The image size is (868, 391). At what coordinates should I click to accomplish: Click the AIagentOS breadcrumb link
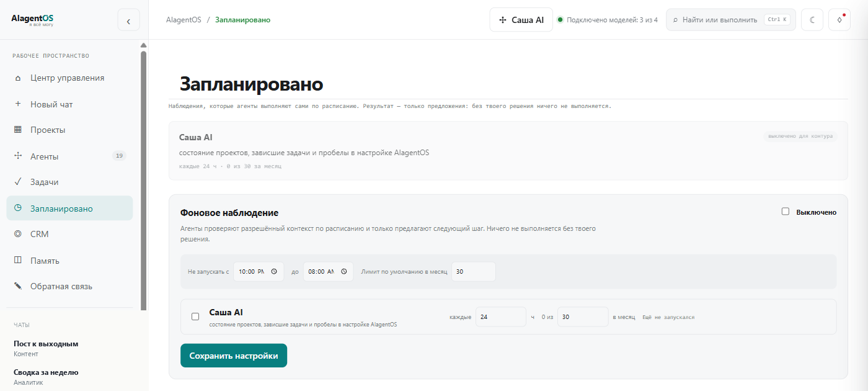coord(184,20)
